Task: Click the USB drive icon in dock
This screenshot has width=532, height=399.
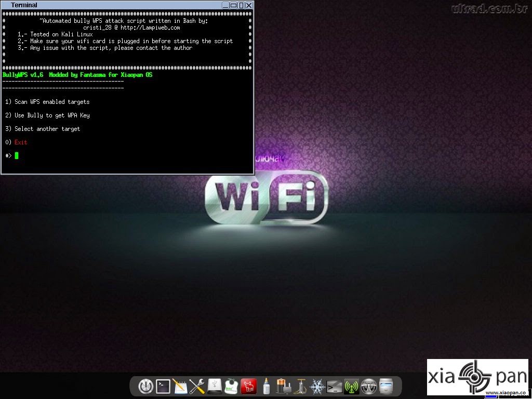Action: [x=215, y=387]
